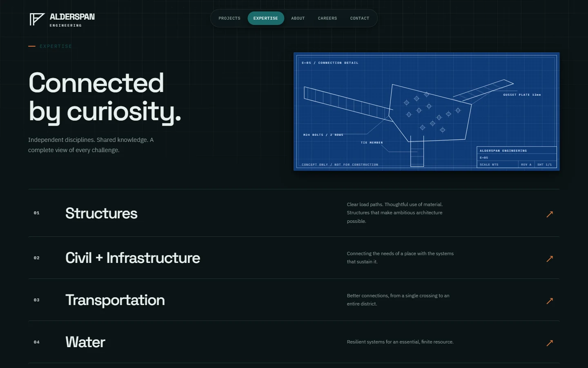This screenshot has height=368, width=588.
Task: Click the '03' row number
Action: point(37,300)
